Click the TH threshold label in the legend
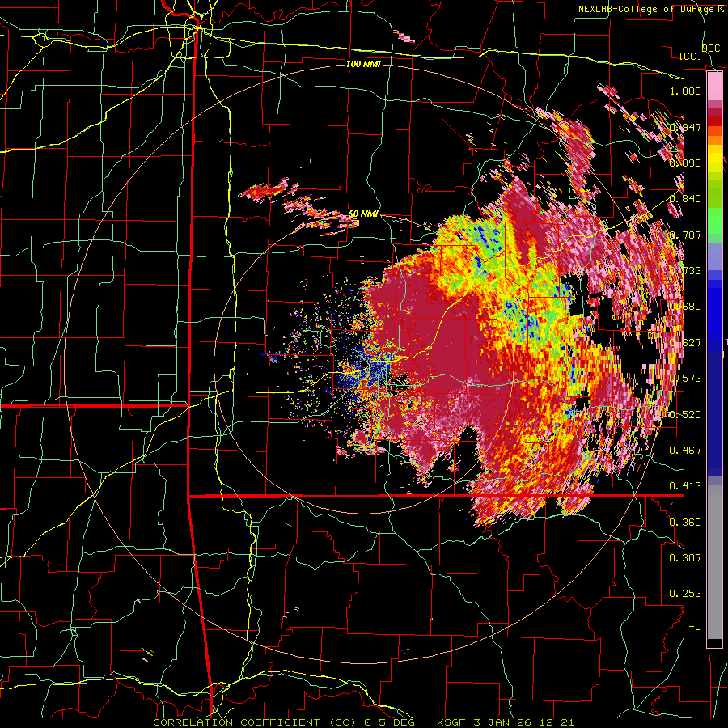 tap(695, 629)
